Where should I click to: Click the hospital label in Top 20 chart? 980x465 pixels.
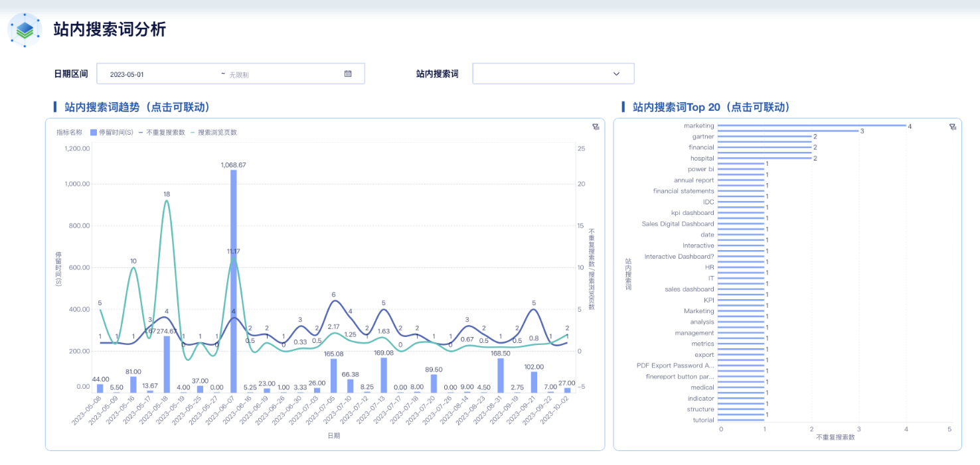tap(702, 159)
